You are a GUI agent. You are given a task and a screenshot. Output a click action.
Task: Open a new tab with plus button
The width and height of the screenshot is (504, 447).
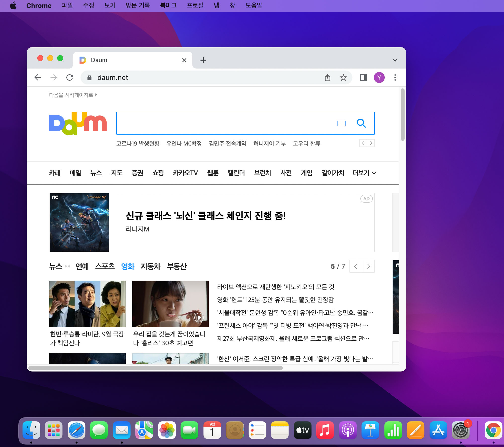203,60
